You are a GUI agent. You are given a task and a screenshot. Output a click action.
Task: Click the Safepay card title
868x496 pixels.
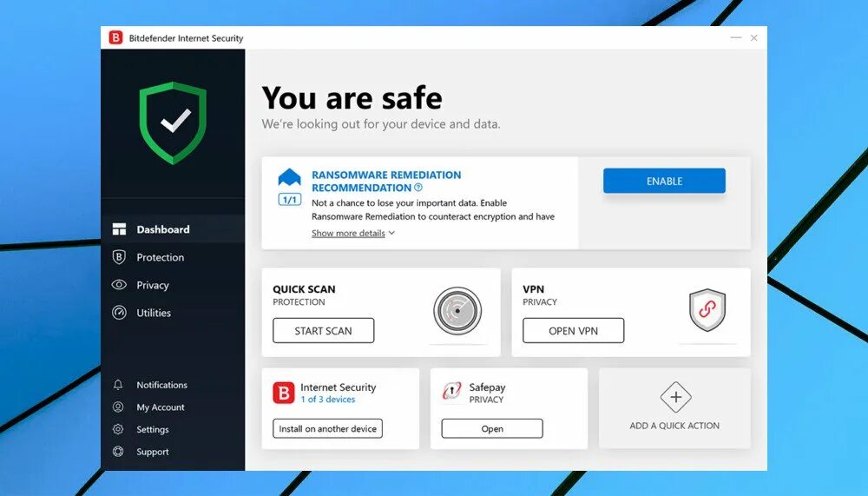pyautogui.click(x=487, y=387)
